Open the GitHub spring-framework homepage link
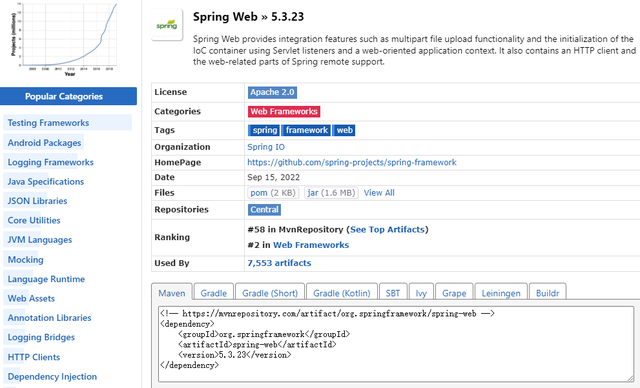Screen dimensions: 640x388 (x=352, y=162)
